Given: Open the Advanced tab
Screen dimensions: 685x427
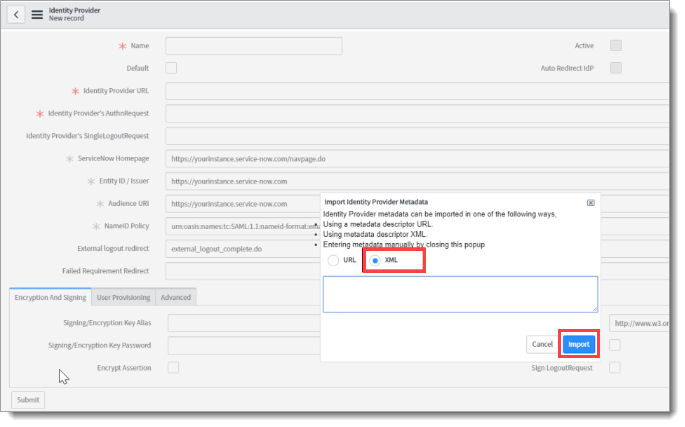Looking at the screenshot, I should coord(175,297).
